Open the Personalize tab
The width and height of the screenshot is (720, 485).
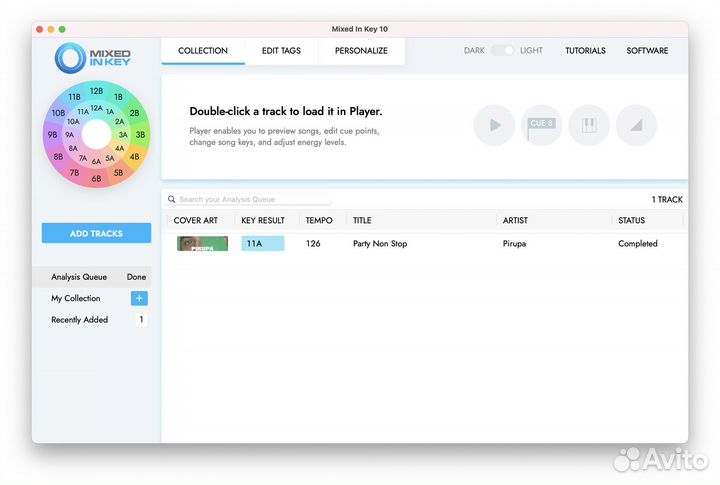pyautogui.click(x=361, y=51)
